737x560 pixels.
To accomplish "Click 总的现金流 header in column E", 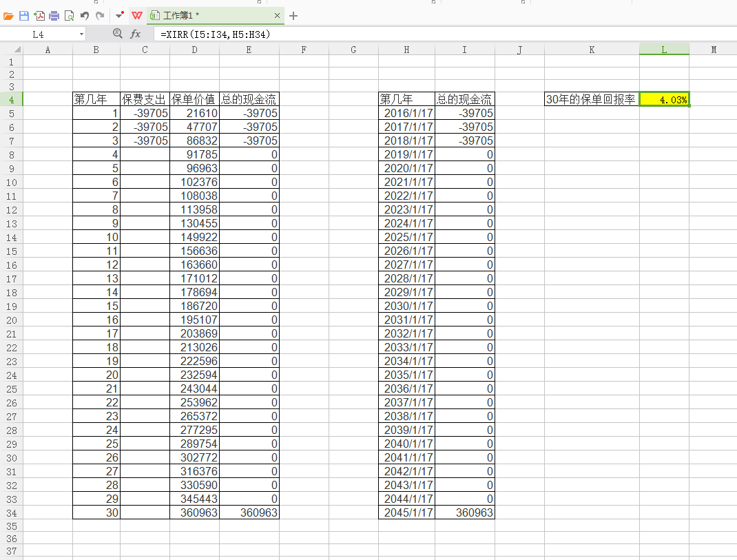I will 249,99.
